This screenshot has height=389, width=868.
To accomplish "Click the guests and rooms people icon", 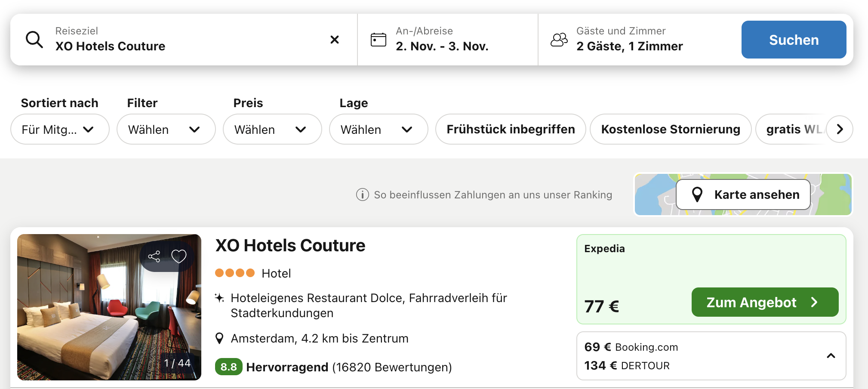I will (559, 40).
